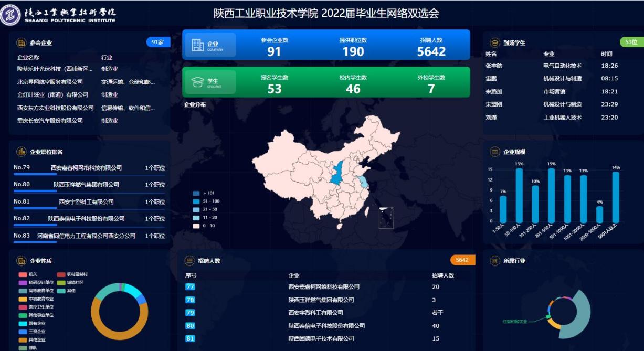Click the 53位 student count badge
This screenshot has width=644, height=351.
pos(631,42)
